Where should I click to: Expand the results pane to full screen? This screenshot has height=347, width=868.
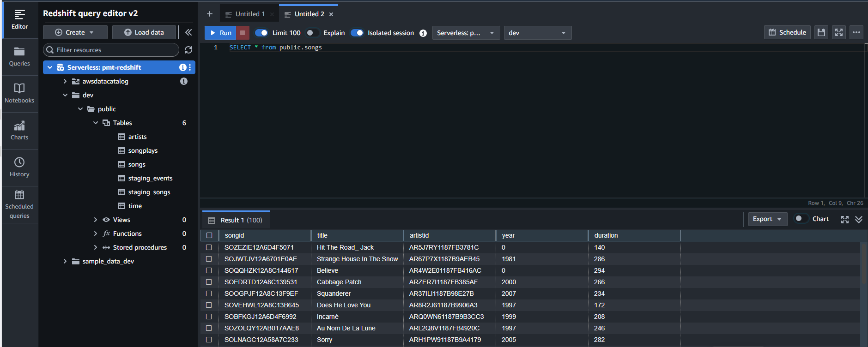845,220
